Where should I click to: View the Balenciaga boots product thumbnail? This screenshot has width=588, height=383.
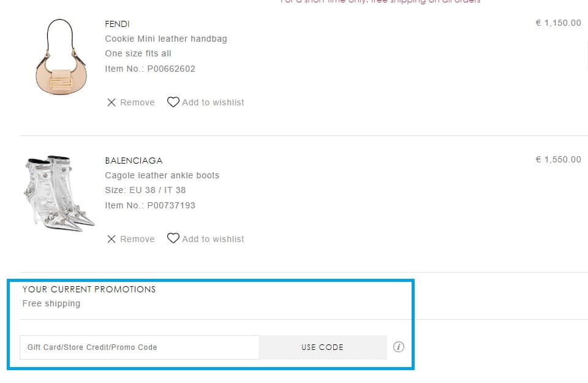click(x=58, y=192)
